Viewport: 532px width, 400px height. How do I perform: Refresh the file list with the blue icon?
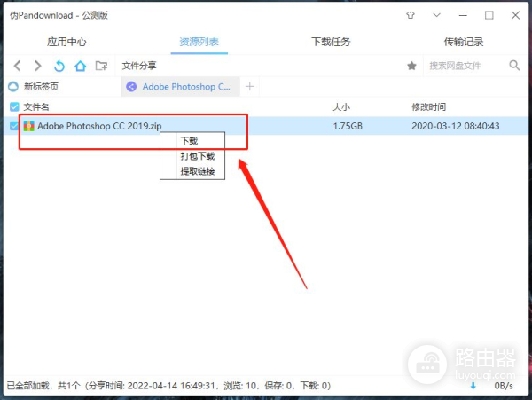tap(59, 66)
